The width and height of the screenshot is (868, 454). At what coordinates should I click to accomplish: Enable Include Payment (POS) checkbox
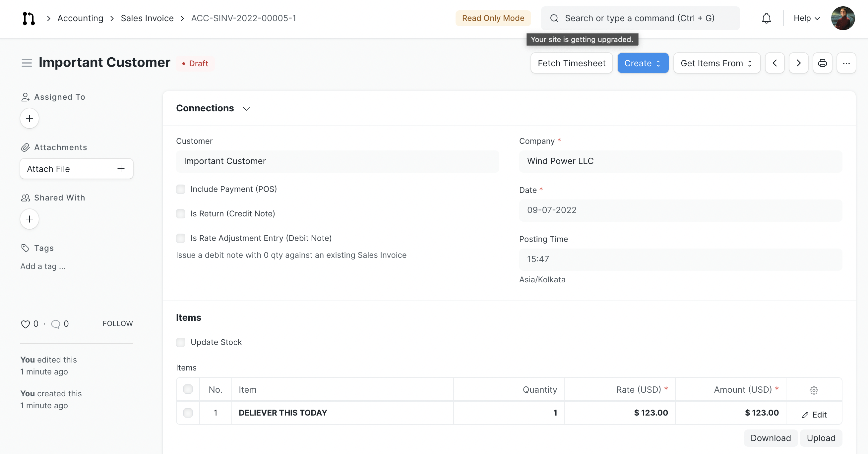[x=181, y=189]
